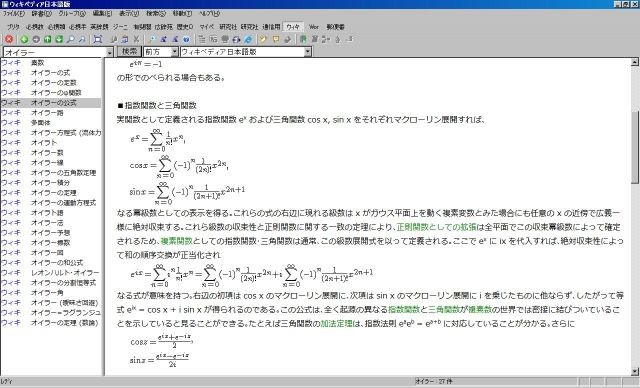Switch to the ジーニ dictionary tab

click(x=120, y=27)
